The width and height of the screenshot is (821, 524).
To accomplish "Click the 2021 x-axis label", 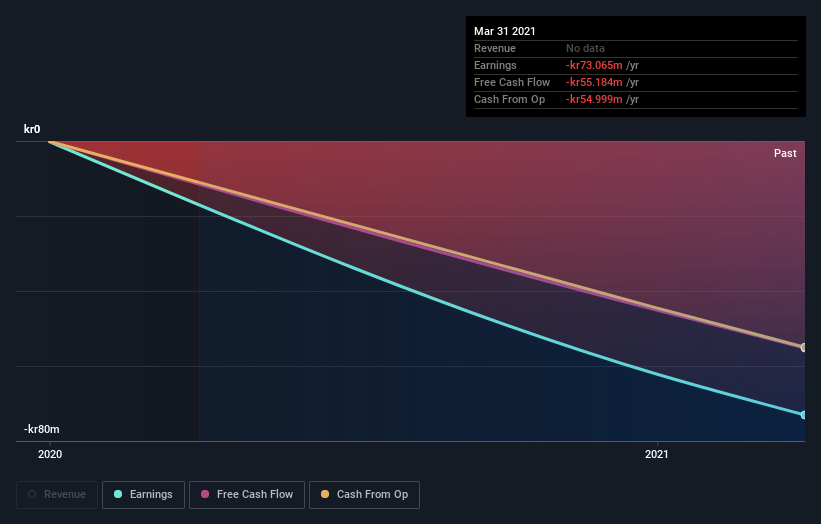I will point(657,454).
